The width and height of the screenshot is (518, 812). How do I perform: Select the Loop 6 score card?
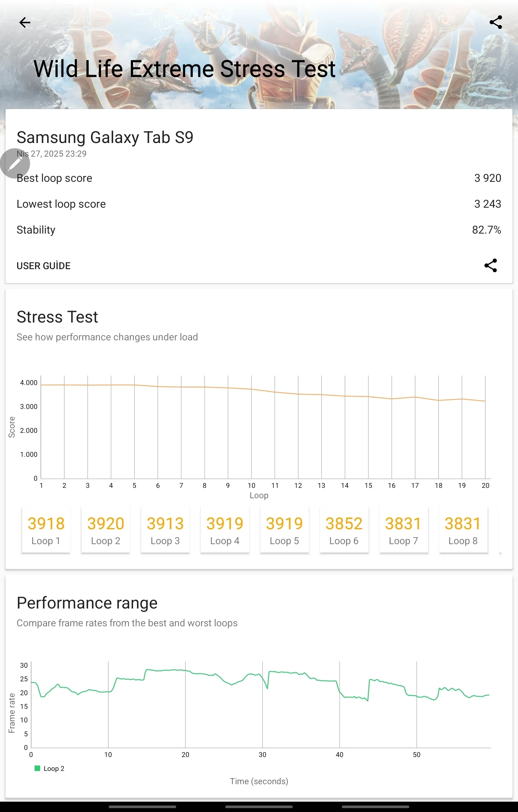tap(344, 530)
